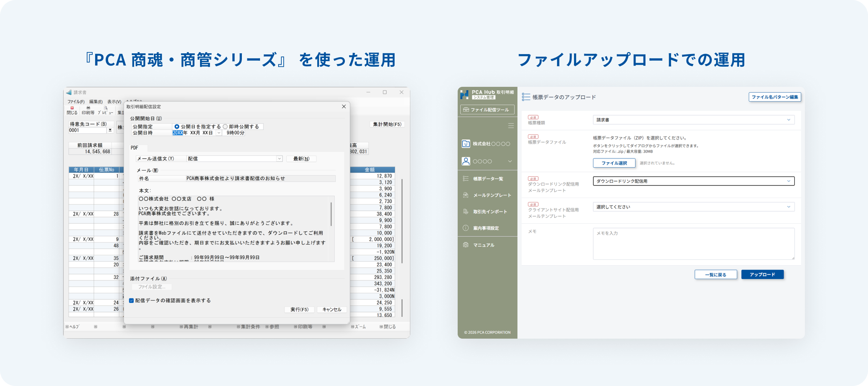Open the 編集(E) menu
Image resolution: width=868 pixels, height=386 pixels.
(96, 102)
